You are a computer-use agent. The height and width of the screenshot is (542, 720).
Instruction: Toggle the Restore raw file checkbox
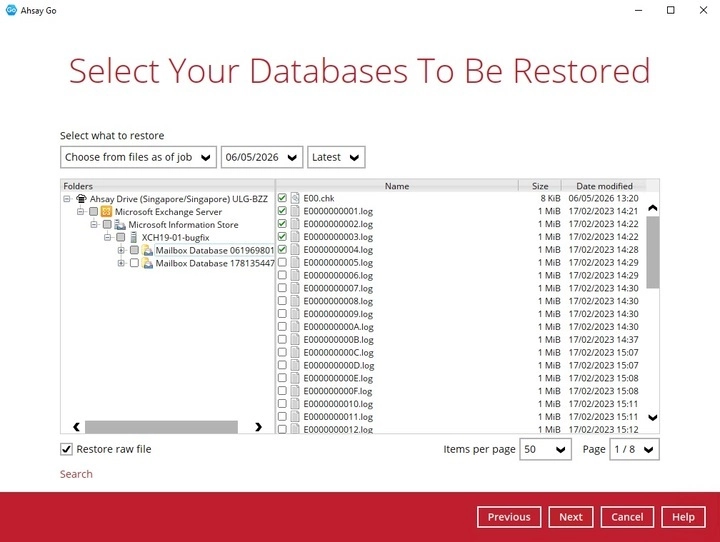pyautogui.click(x=66, y=449)
